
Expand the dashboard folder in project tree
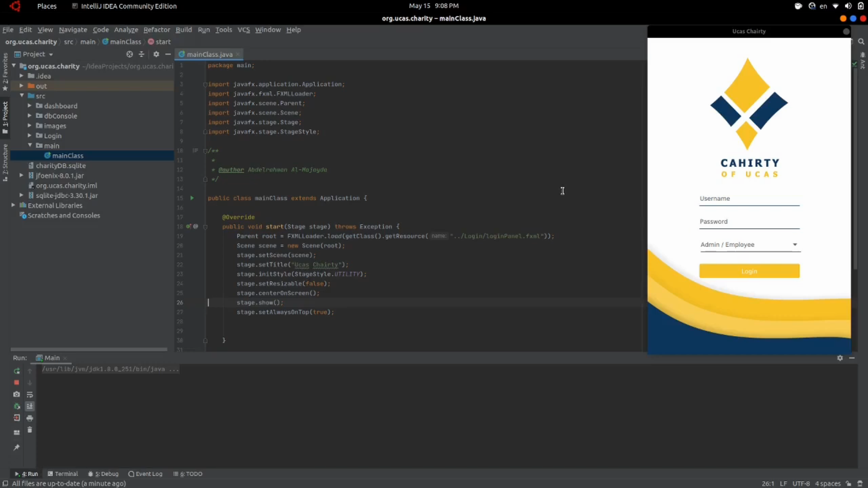coord(29,106)
